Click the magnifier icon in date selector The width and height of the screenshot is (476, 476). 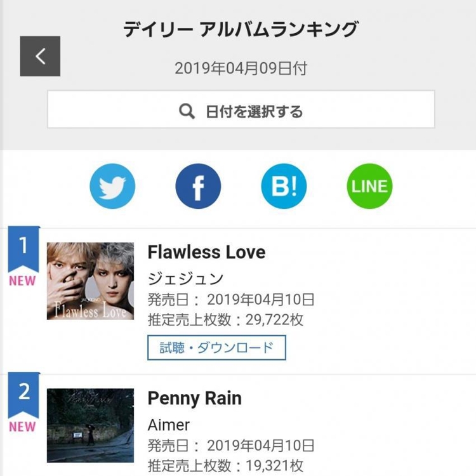(187, 112)
